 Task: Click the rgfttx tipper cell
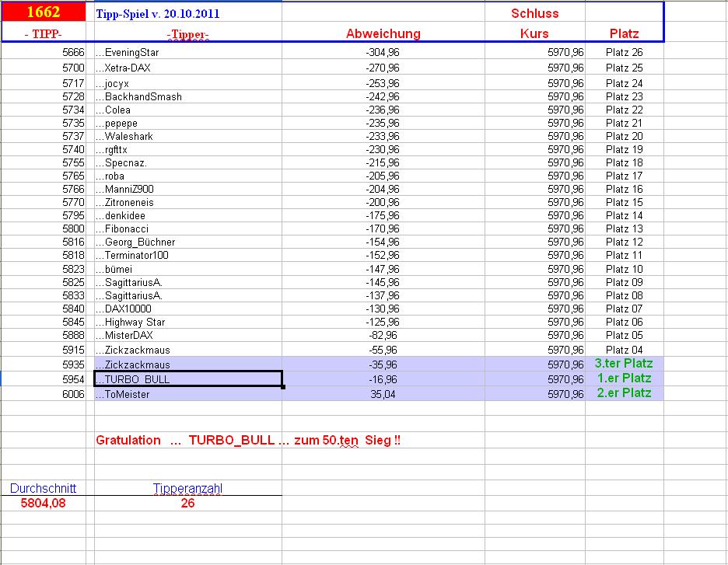point(188,149)
